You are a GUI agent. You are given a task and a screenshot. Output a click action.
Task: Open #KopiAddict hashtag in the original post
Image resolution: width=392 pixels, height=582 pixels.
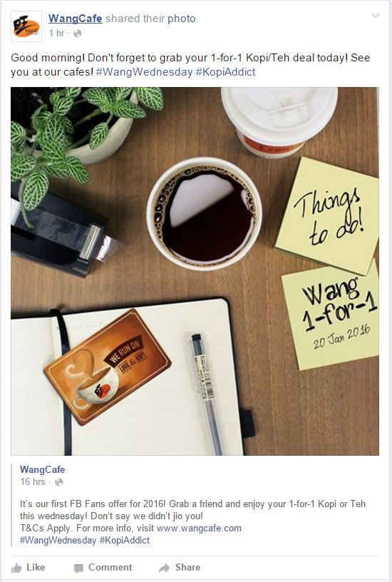(124, 540)
